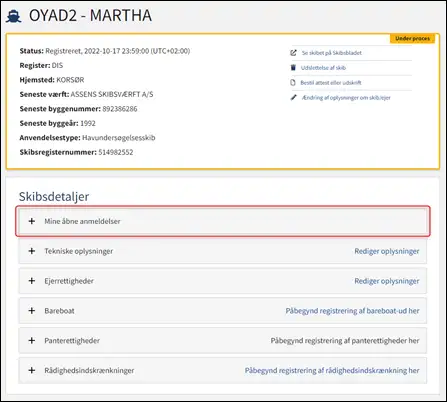Expand Ejerrettigheder with plus icon
This screenshot has width=447, height=402.
(x=32, y=281)
